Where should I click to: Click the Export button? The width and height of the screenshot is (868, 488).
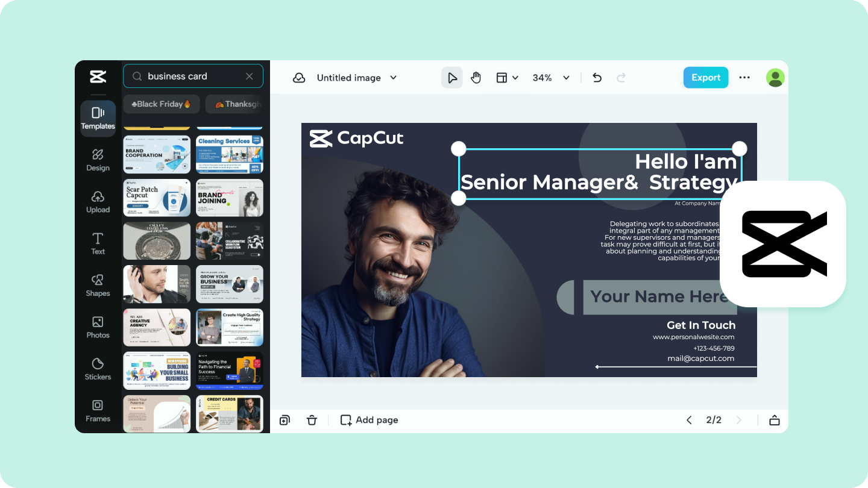(x=706, y=78)
